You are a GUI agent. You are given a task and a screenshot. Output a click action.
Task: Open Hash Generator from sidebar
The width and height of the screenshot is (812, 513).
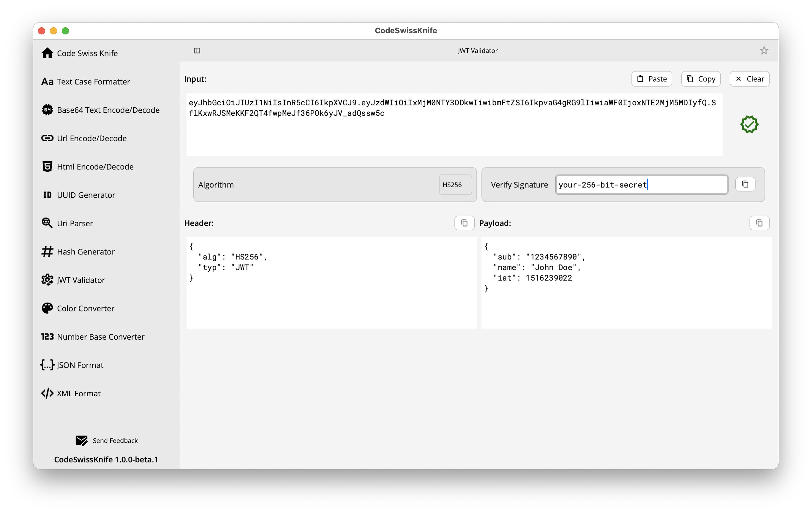[x=86, y=251]
